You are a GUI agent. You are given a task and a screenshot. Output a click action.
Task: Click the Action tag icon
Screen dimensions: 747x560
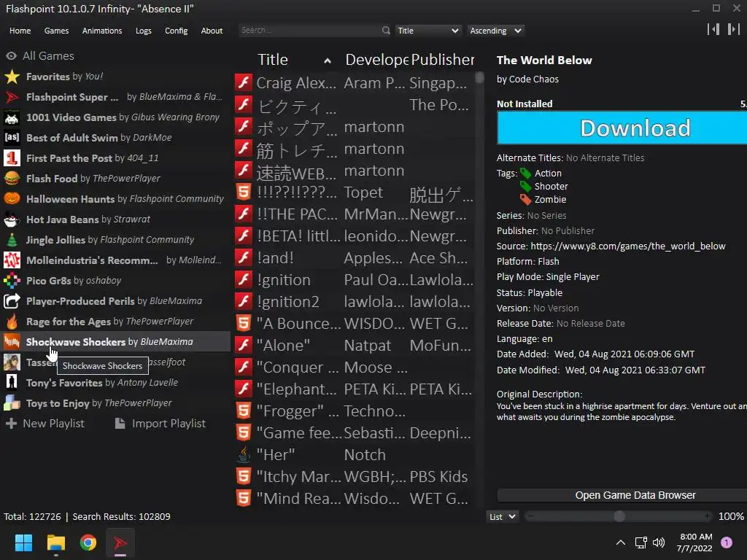pyautogui.click(x=525, y=174)
